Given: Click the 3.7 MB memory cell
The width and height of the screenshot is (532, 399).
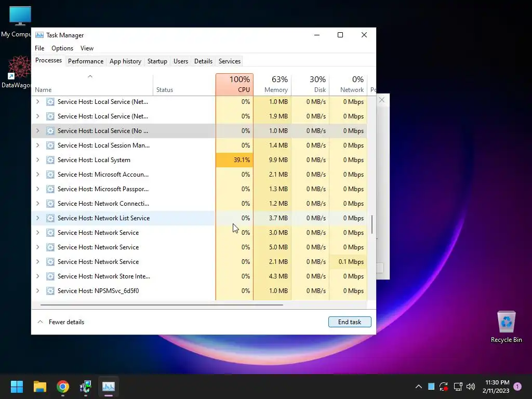Looking at the screenshot, I should pos(272,218).
